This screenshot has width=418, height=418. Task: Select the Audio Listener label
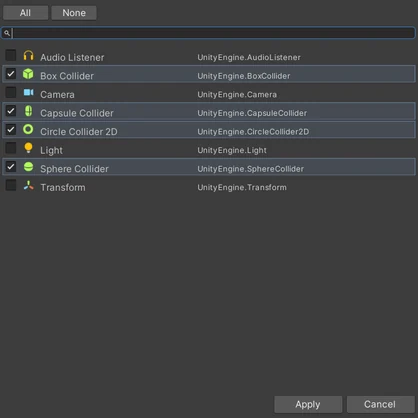[72, 57]
